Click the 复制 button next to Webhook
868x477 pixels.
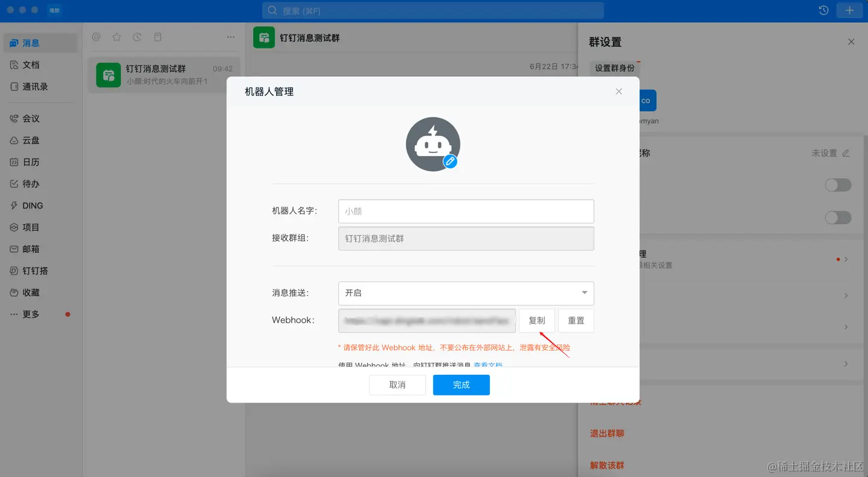pos(537,320)
